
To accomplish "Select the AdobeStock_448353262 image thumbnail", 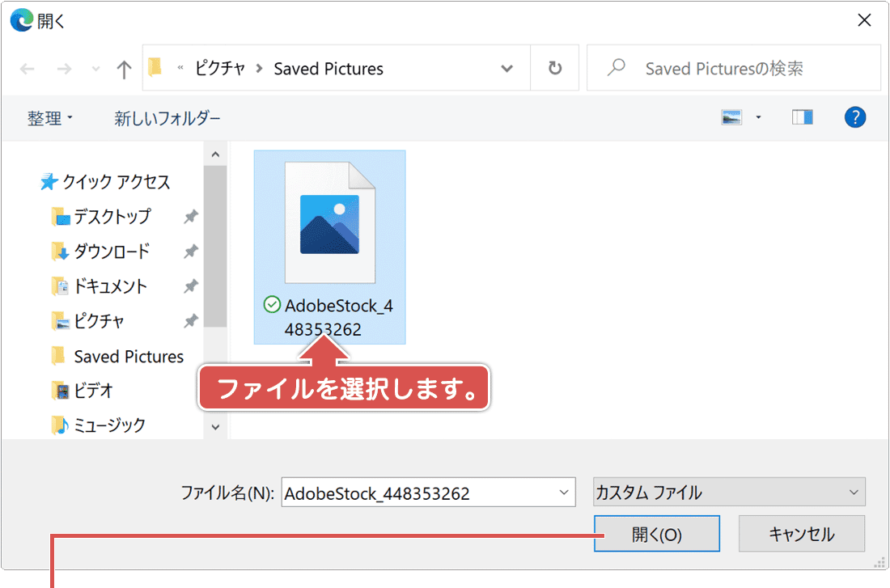I will point(329,222).
